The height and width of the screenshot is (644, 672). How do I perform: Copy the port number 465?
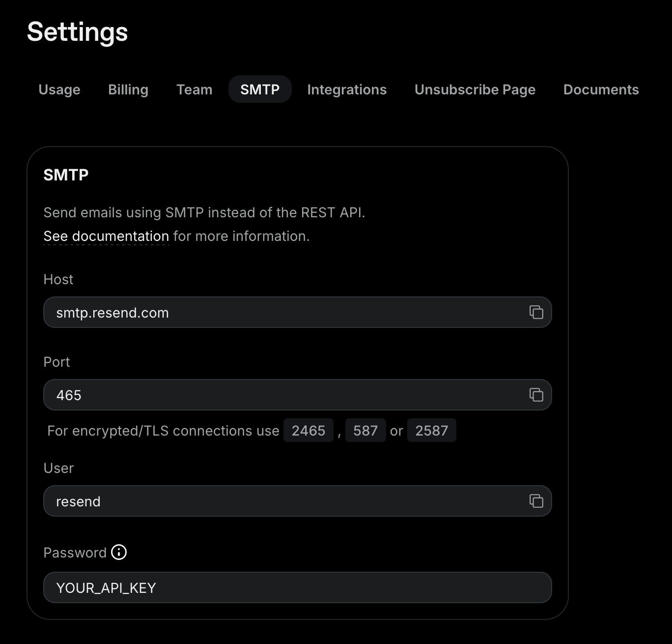coord(537,395)
